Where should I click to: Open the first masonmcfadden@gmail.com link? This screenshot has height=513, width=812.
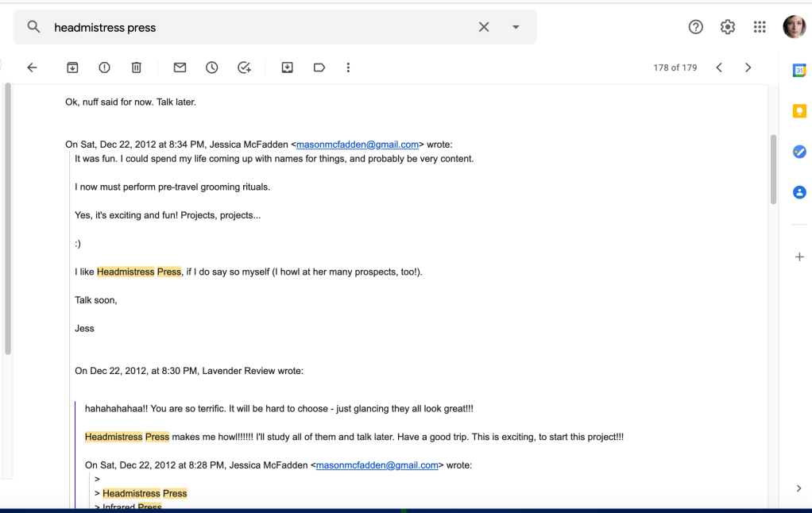(x=358, y=145)
